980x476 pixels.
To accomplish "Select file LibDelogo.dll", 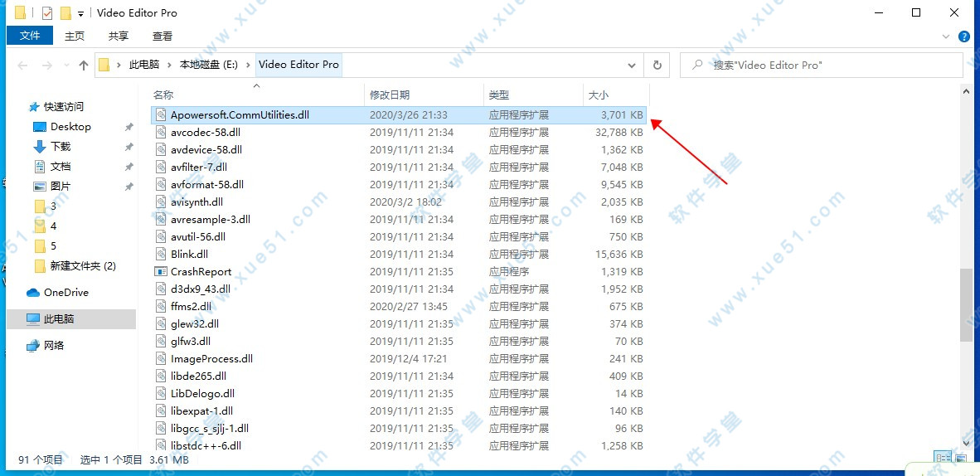I will pyautogui.click(x=400, y=393).
